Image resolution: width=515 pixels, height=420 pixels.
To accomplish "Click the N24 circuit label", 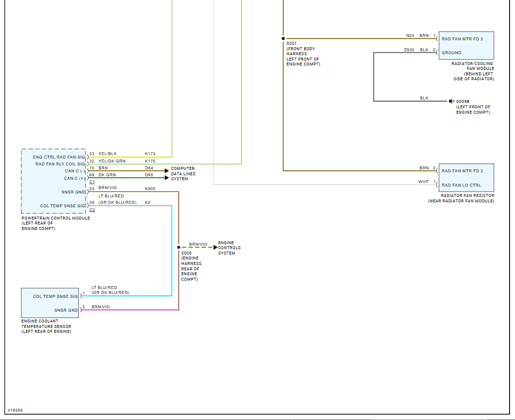I will 410,35.
